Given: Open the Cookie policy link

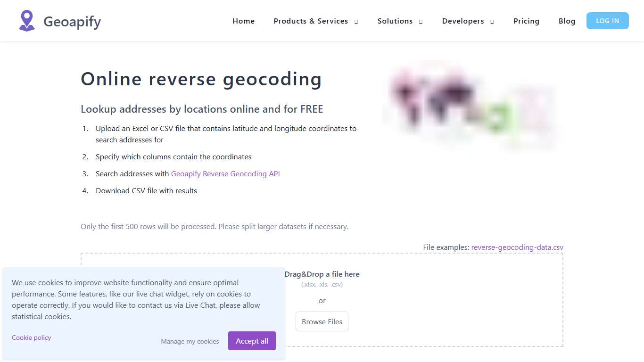Looking at the screenshot, I should (31, 337).
